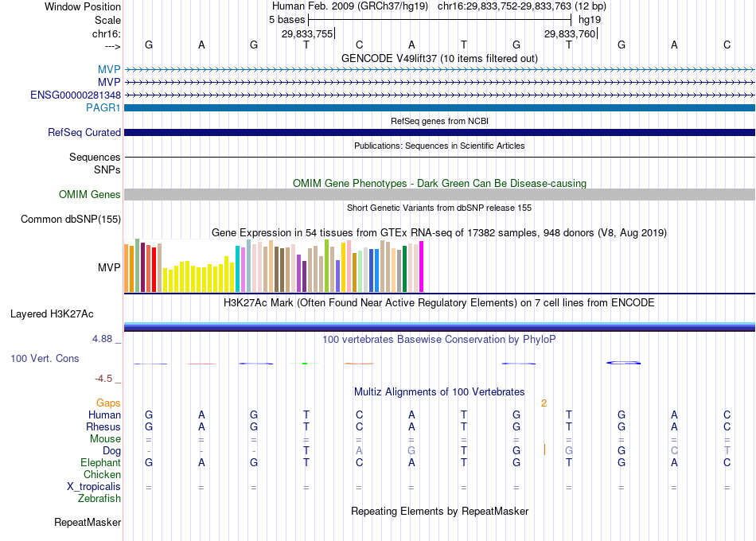The width and height of the screenshot is (756, 541).
Task: Open Repeating Elements by RepeatMasker title
Action: point(439,511)
